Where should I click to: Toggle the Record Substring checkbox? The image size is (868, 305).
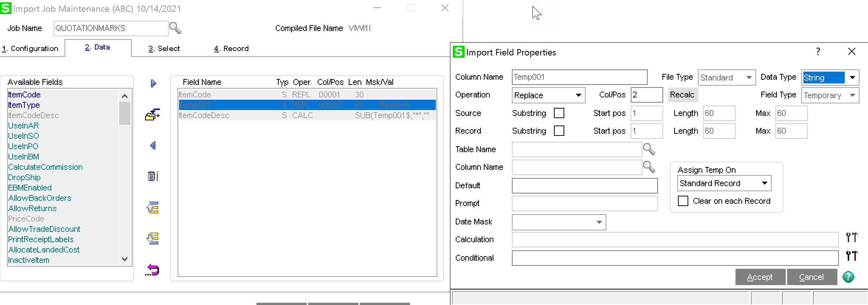click(x=559, y=131)
